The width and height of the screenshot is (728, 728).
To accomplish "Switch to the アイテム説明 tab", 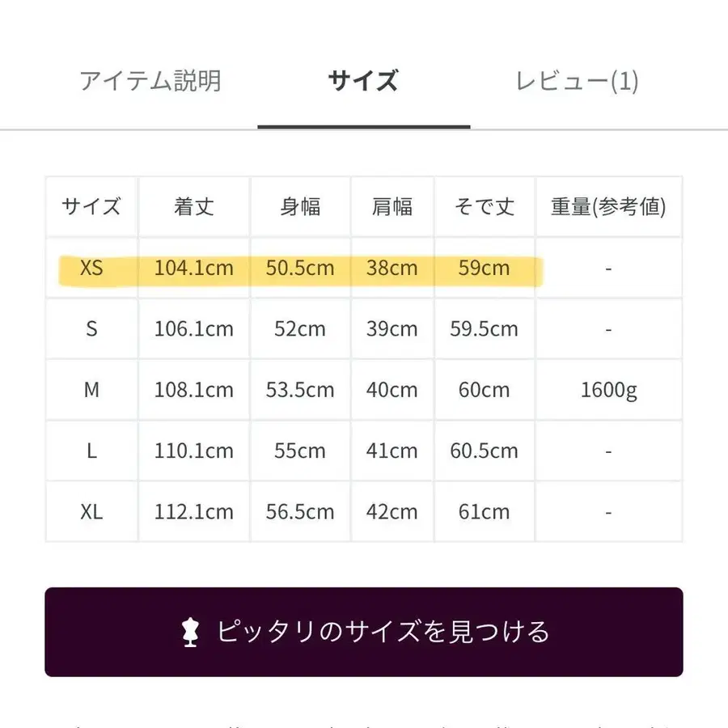I will click(x=150, y=81).
